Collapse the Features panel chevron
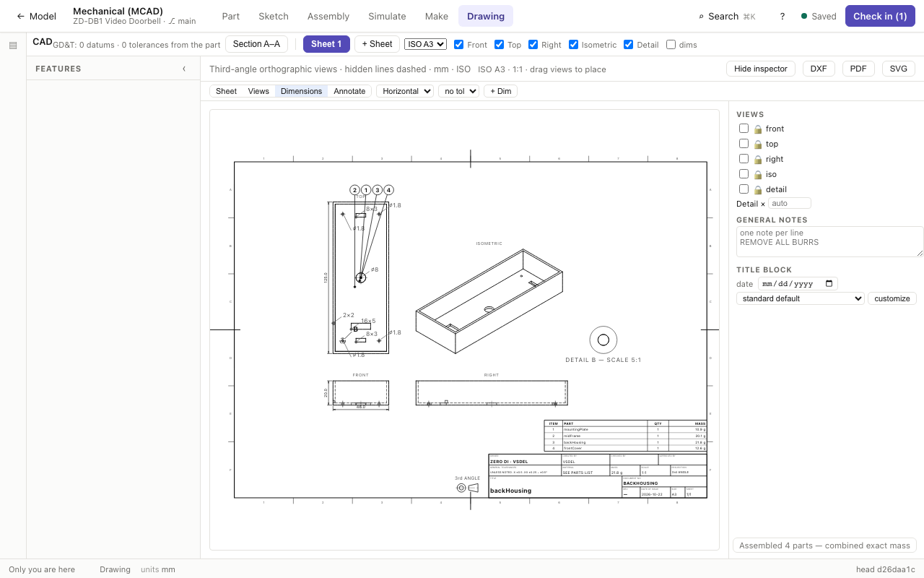 pyautogui.click(x=184, y=69)
